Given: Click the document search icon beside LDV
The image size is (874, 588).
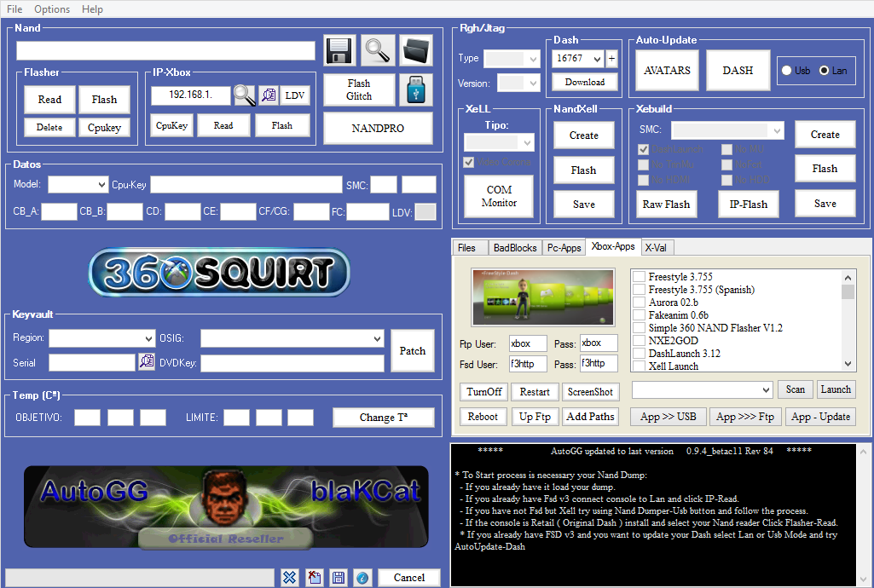Looking at the screenshot, I should (269, 95).
